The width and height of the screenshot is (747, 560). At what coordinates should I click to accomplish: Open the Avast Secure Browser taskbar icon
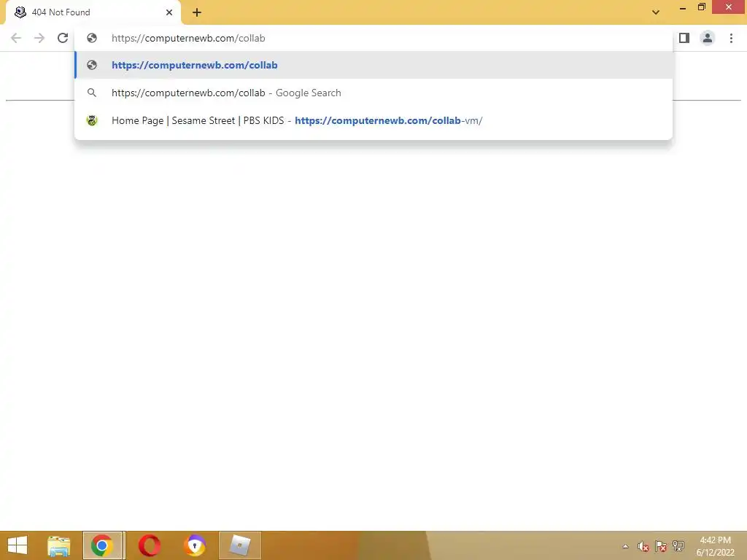[194, 545]
